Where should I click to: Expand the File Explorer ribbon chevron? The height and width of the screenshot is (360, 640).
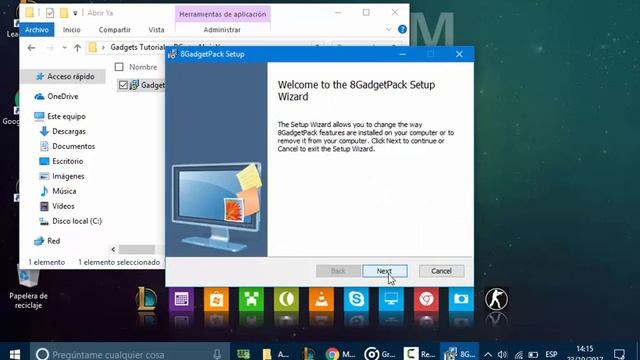(389, 29)
